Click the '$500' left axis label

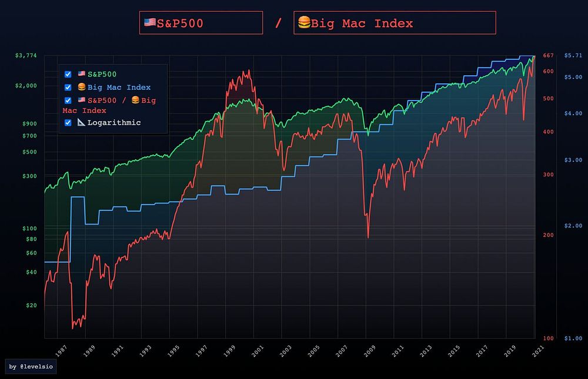point(29,152)
